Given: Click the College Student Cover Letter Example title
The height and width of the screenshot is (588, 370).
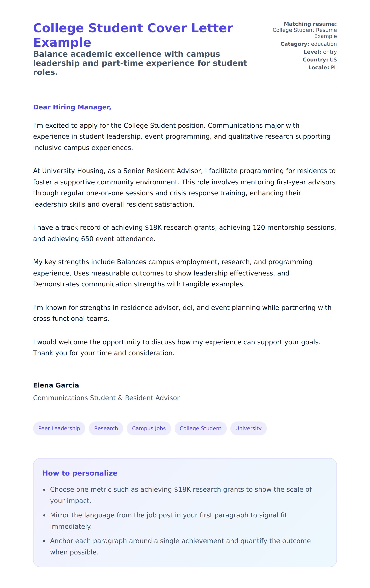Looking at the screenshot, I should 133,35.
